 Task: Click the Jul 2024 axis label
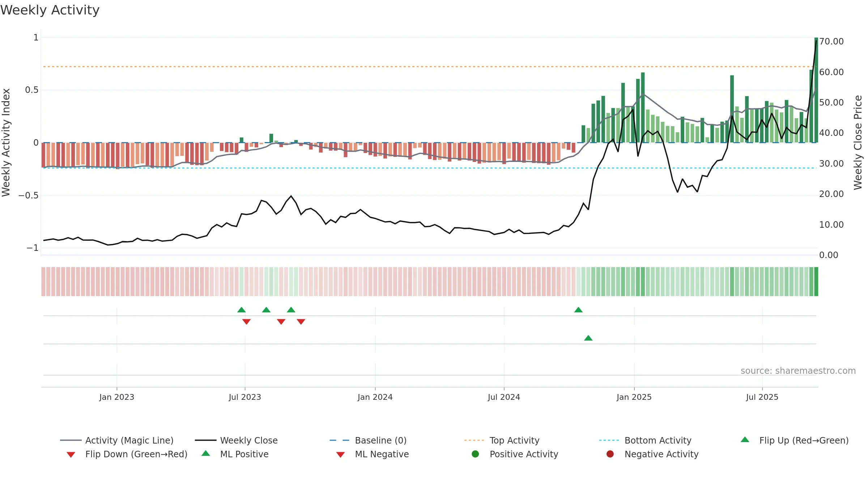pyautogui.click(x=504, y=397)
